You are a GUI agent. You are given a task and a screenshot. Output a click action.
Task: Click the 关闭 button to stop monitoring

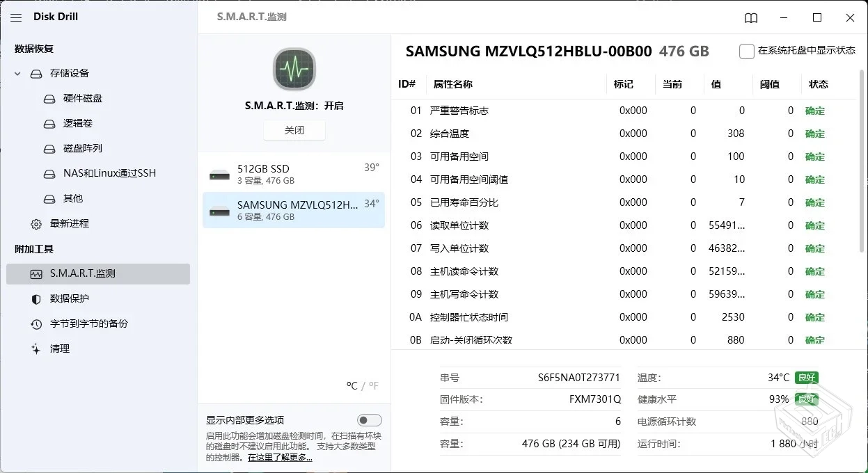click(x=294, y=130)
